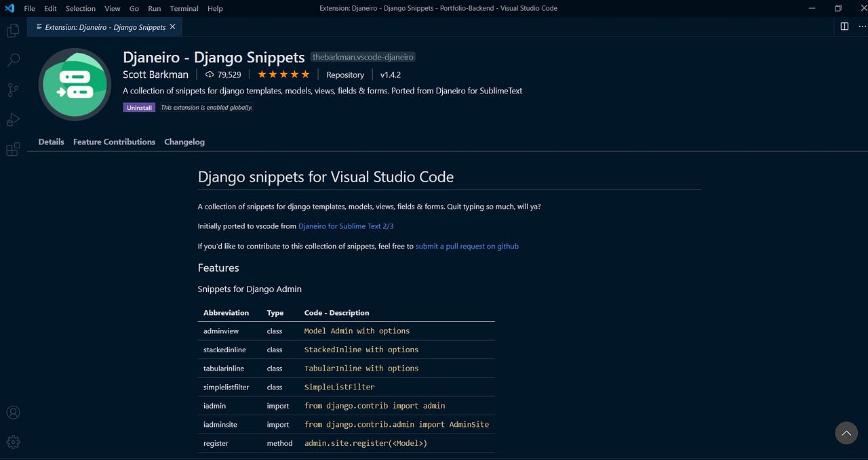The width and height of the screenshot is (868, 460).
Task: Open the Explorer icon in the activity bar
Action: 12,30
